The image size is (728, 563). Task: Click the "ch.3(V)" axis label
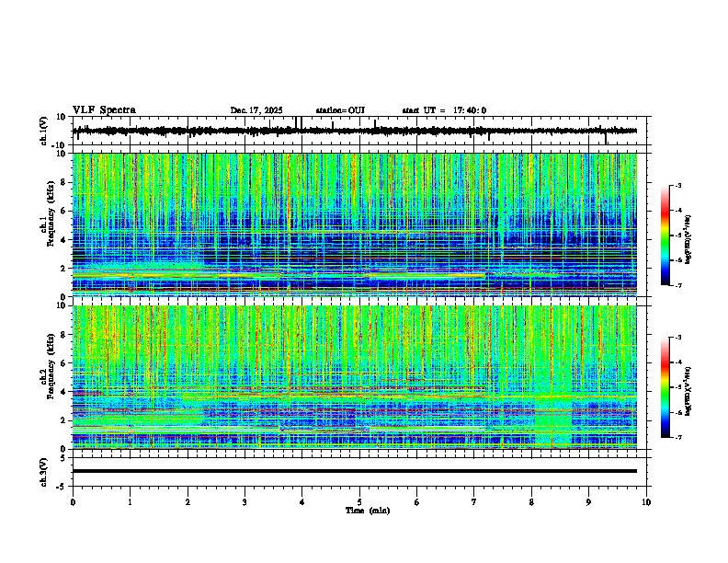point(44,472)
